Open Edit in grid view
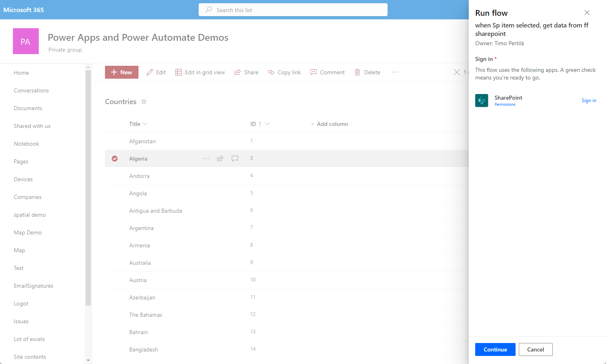The height and width of the screenshot is (364, 606). 200,72
